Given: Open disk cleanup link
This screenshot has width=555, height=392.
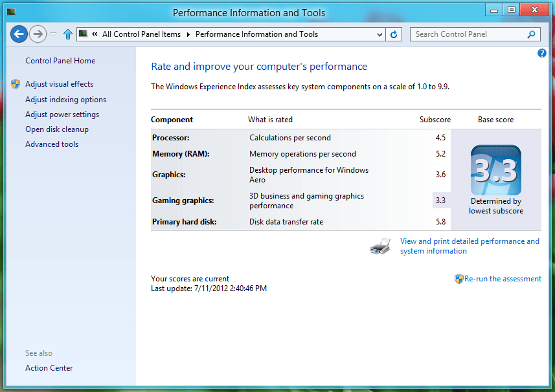Looking at the screenshot, I should pos(56,129).
